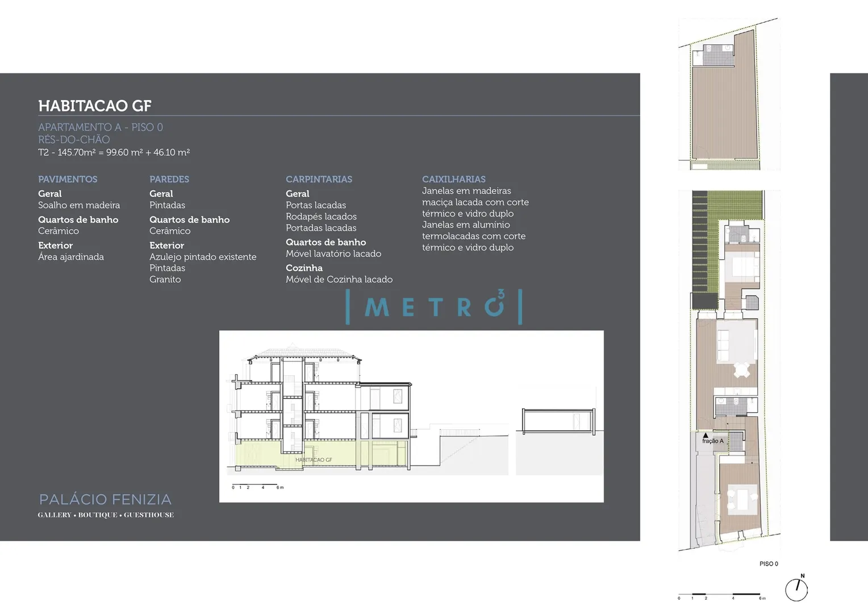868x614 pixels.
Task: Click 'Rodapés lacados'
Action: click(x=321, y=217)
